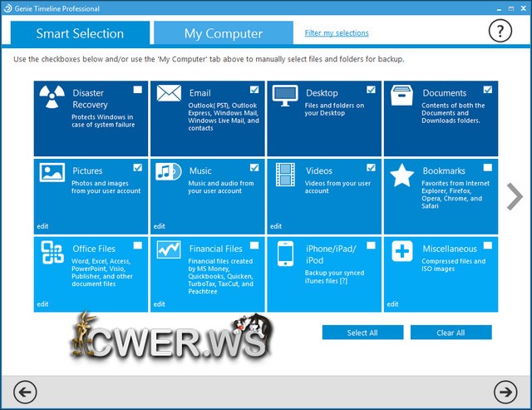Go to next step with forward arrow

[x=505, y=391]
